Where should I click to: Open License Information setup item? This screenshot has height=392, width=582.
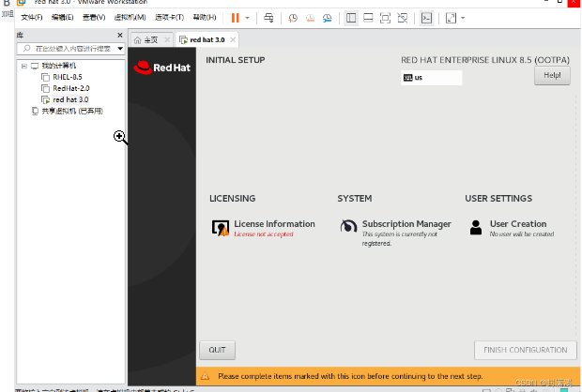click(x=273, y=225)
